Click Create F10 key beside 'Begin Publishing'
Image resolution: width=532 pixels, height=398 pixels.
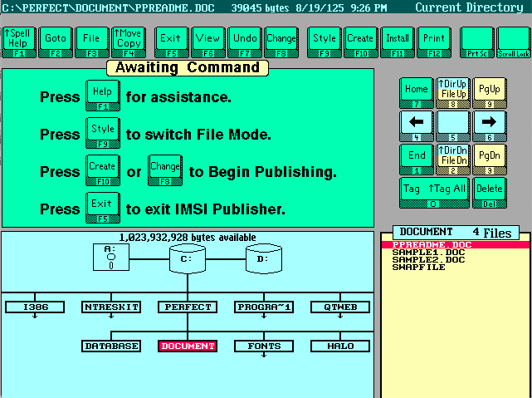point(103,170)
